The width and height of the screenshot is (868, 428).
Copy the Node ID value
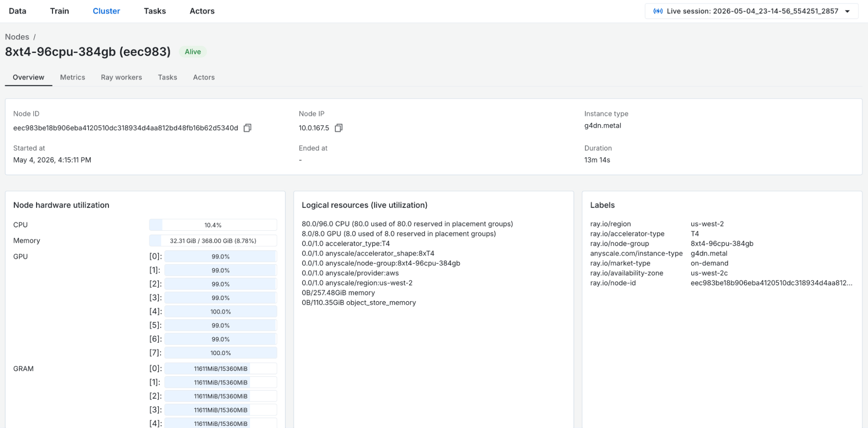coord(248,128)
